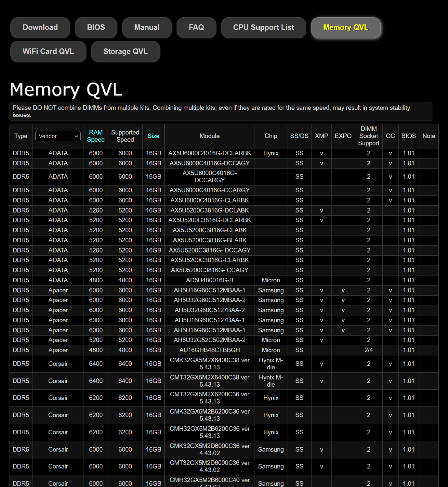Select module AH5U32G60C5127BAA-2
Screen dimensions: 448x487
(x=210, y=310)
